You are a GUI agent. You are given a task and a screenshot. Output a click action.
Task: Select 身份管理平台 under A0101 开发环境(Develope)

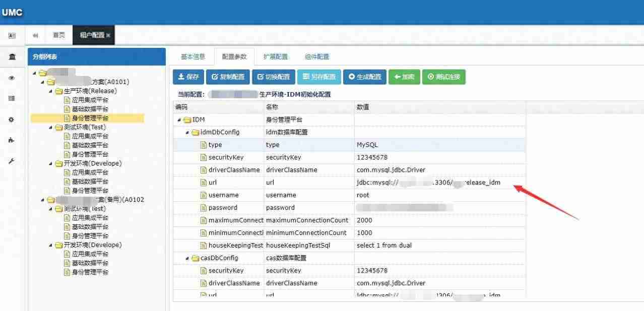(x=90, y=191)
